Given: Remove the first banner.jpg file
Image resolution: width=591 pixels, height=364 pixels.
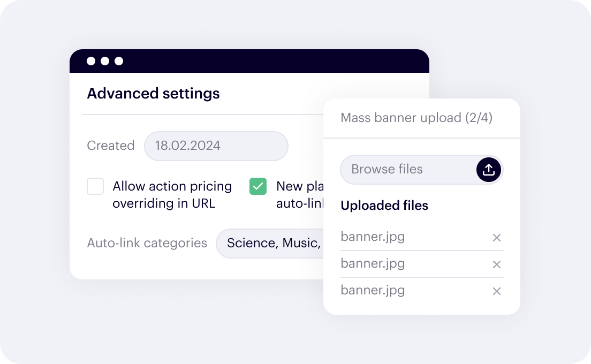Looking at the screenshot, I should tap(497, 238).
